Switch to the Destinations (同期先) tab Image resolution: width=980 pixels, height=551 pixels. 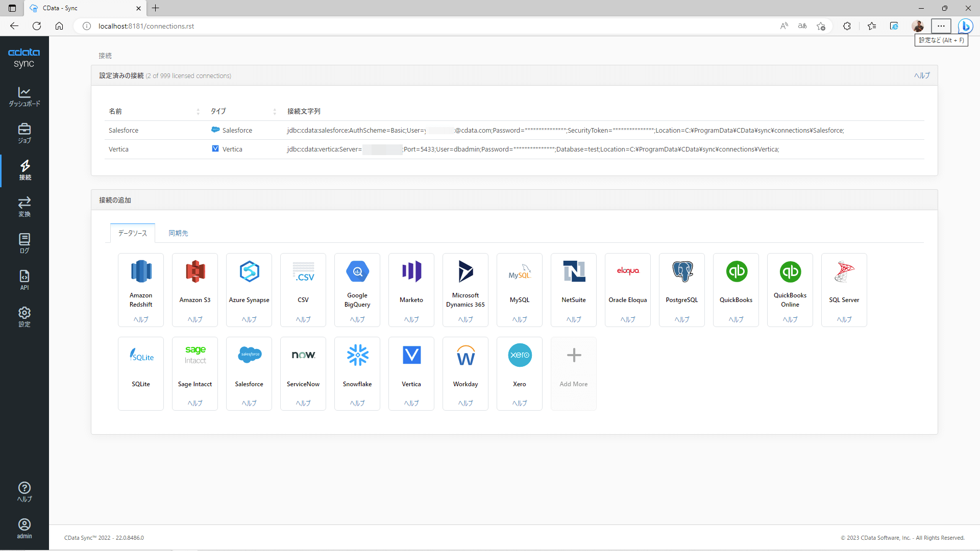179,233
